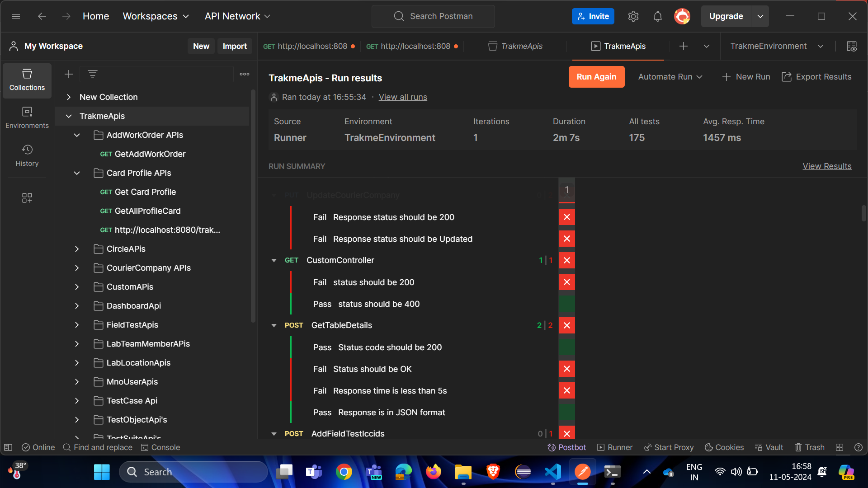This screenshot has width=868, height=488.
Task: Open the View Results link
Action: click(x=827, y=166)
